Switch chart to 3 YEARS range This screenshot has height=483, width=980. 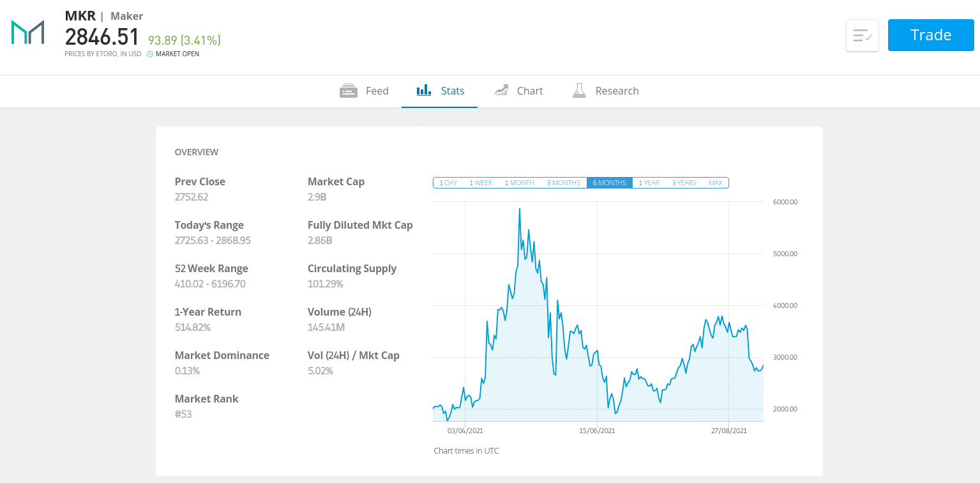pyautogui.click(x=684, y=183)
